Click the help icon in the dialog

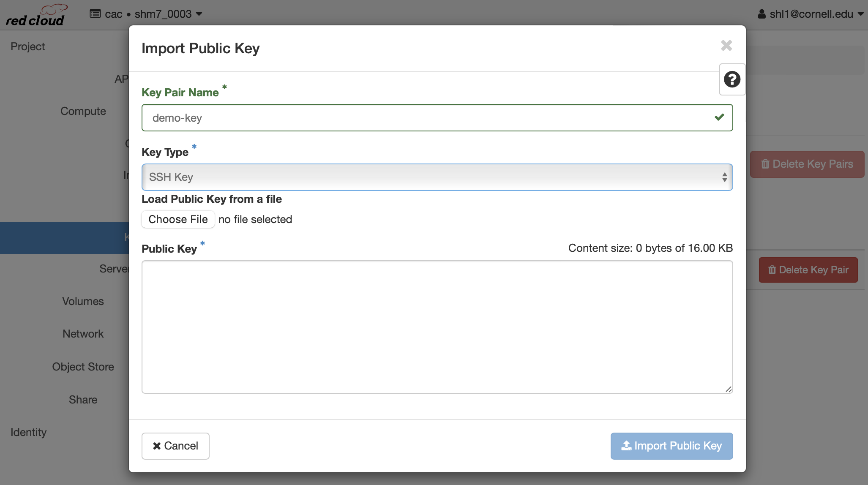[x=732, y=79]
